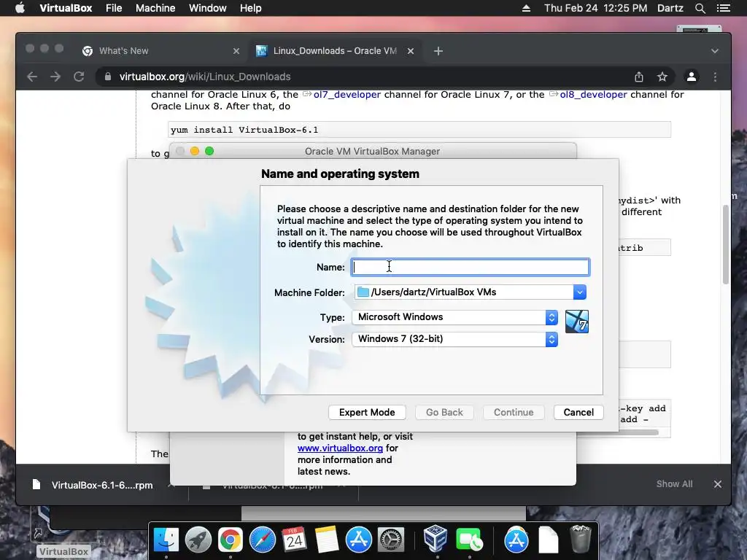Image resolution: width=747 pixels, height=560 pixels.
Task: Cancel the new virtual machine dialog
Action: (x=578, y=413)
